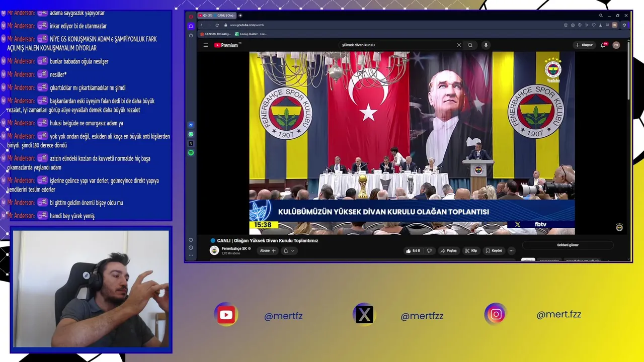
Task: Open downloads icon in Opera toolbar
Action: click(x=601, y=25)
